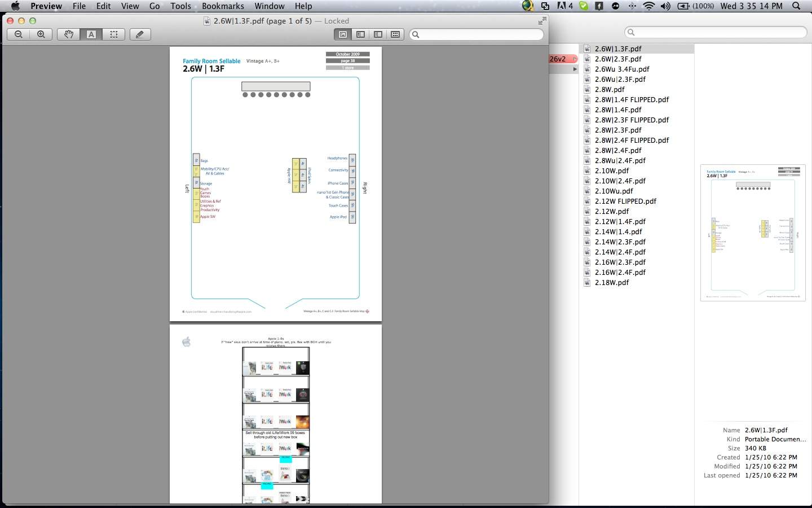Select the Text selection tool

pyautogui.click(x=91, y=34)
